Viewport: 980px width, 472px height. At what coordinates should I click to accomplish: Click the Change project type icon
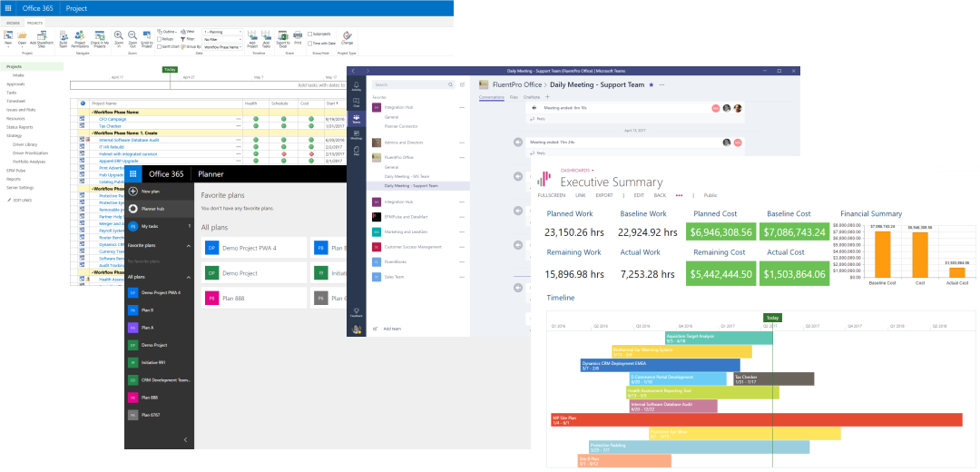pos(347,37)
